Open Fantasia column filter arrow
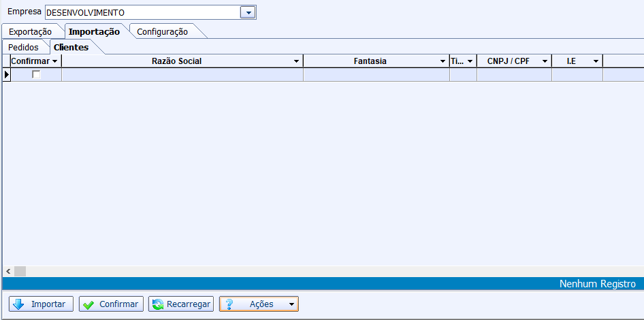Image resolution: width=644 pixels, height=320 pixels. [x=442, y=61]
